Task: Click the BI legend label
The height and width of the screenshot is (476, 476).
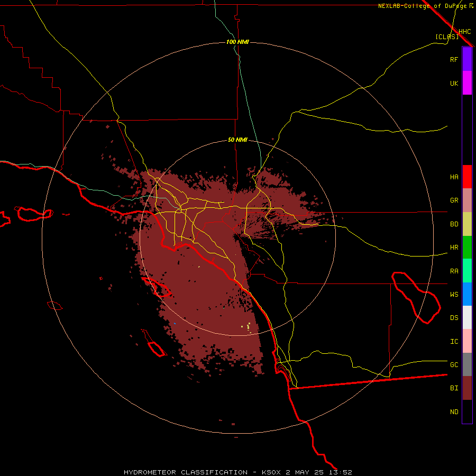Action: [x=454, y=388]
